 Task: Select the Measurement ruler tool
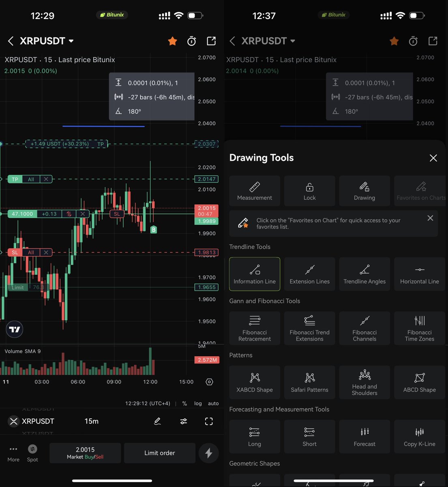[x=255, y=191]
